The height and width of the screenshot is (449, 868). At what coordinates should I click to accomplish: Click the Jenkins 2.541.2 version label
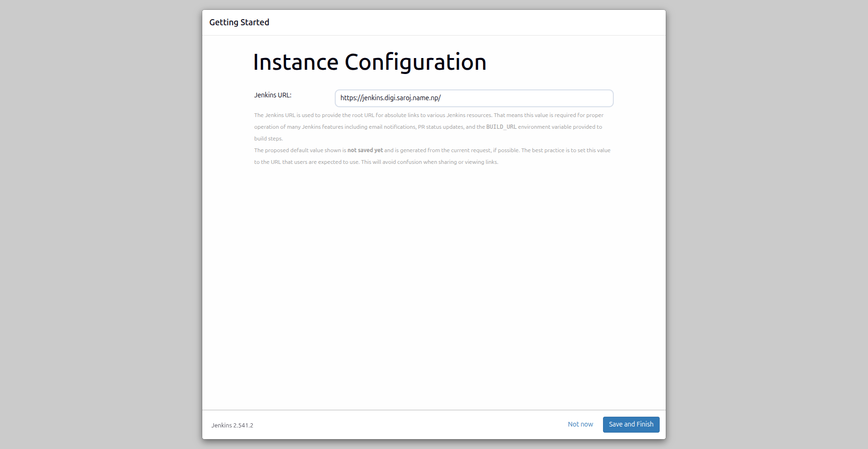click(232, 425)
